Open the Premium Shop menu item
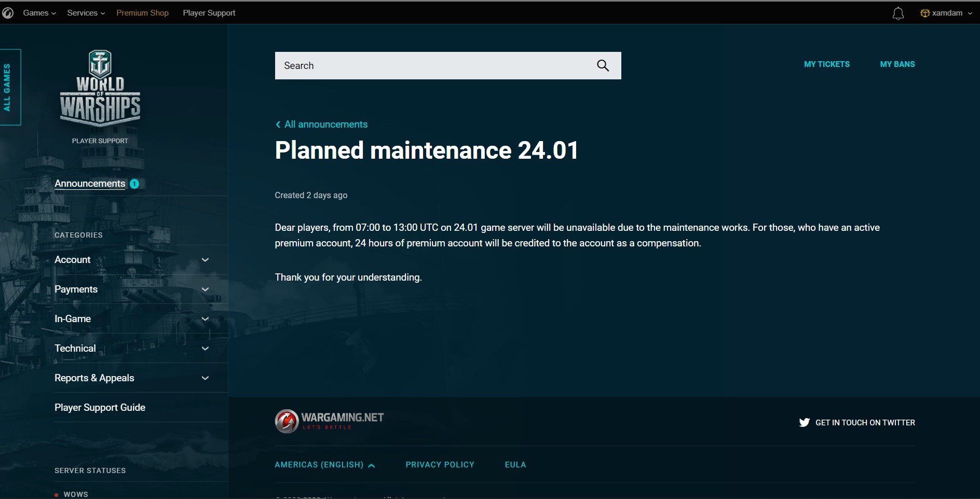Viewport: 980px width, 499px height. [x=142, y=13]
